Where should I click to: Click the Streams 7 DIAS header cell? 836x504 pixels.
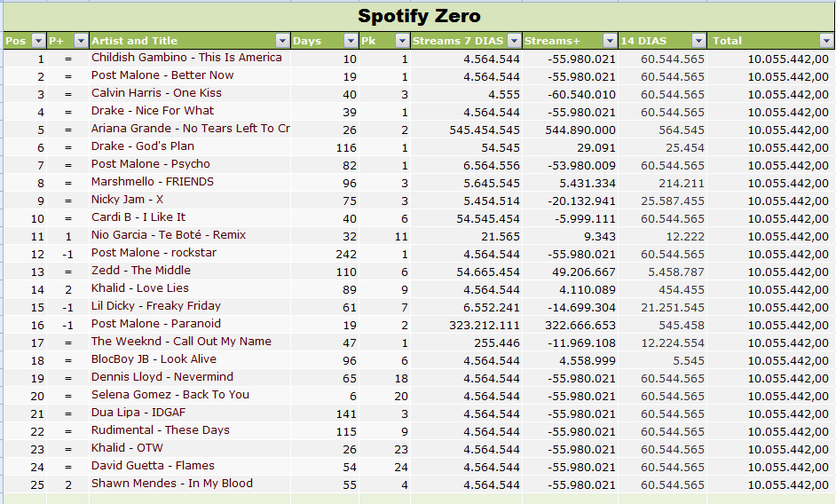pyautogui.click(x=467, y=41)
